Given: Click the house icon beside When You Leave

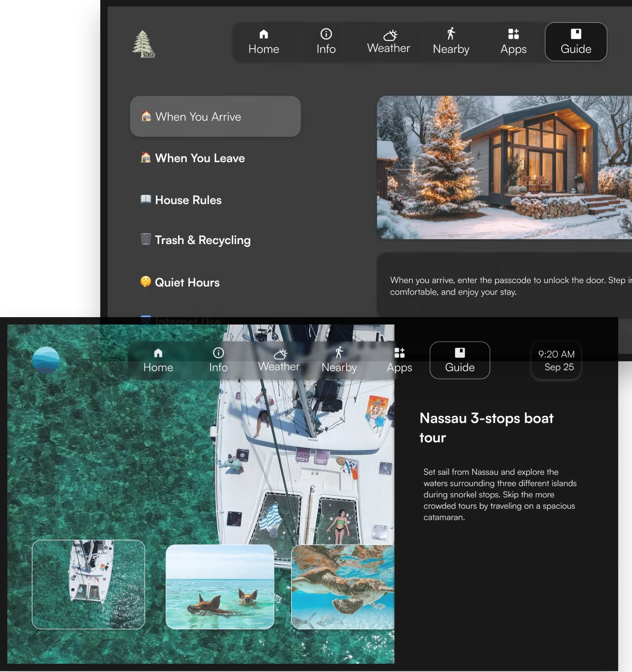Looking at the screenshot, I should tap(146, 157).
